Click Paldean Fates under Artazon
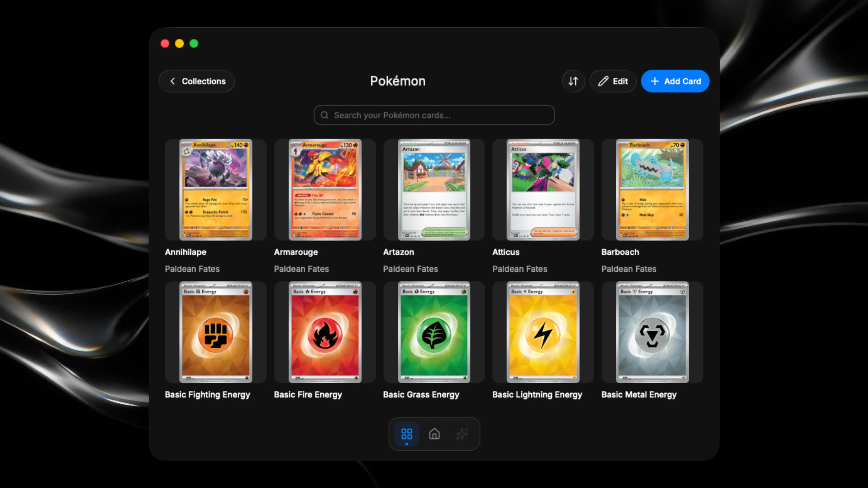 (x=410, y=269)
